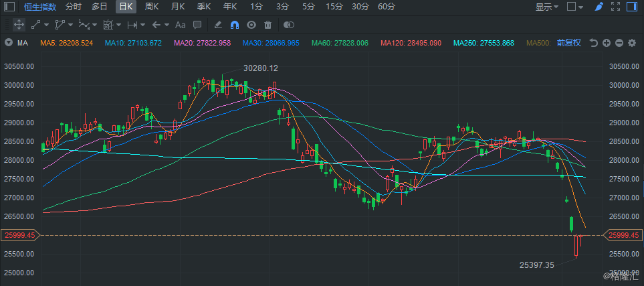Switch to 分时 intraday tab

74,7
